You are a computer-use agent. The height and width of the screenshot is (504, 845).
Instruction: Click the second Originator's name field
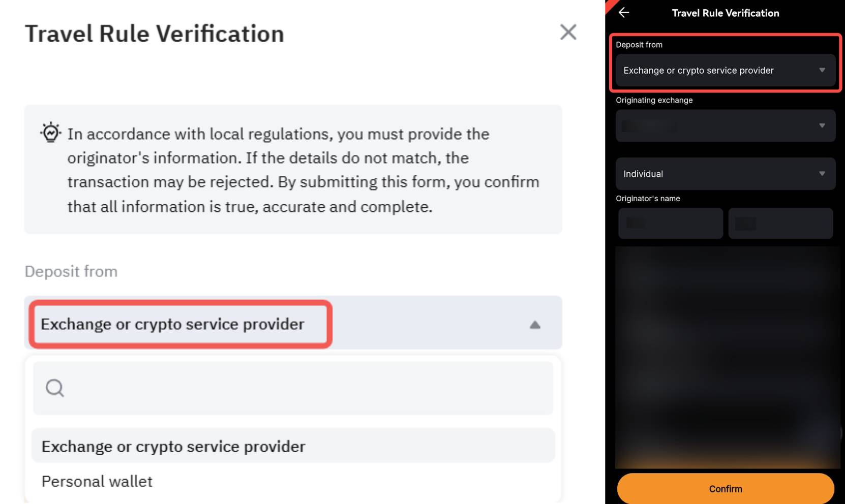[x=780, y=223]
